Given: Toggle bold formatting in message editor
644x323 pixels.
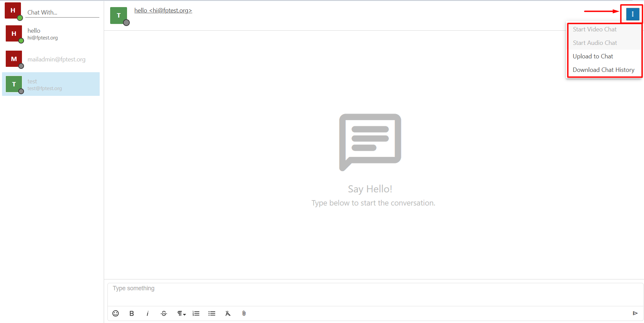Looking at the screenshot, I should tap(131, 313).
